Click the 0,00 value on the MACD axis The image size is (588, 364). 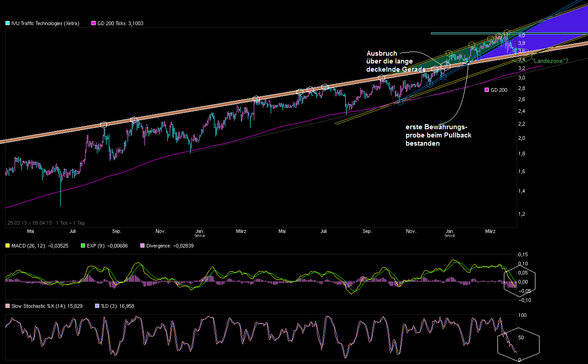point(524,282)
